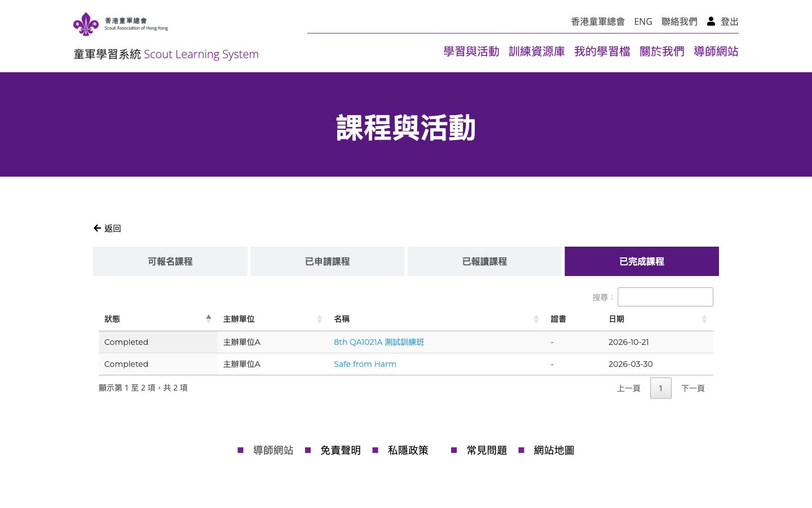
Task: Switch to the 可報名課程 tab
Action: (170, 261)
